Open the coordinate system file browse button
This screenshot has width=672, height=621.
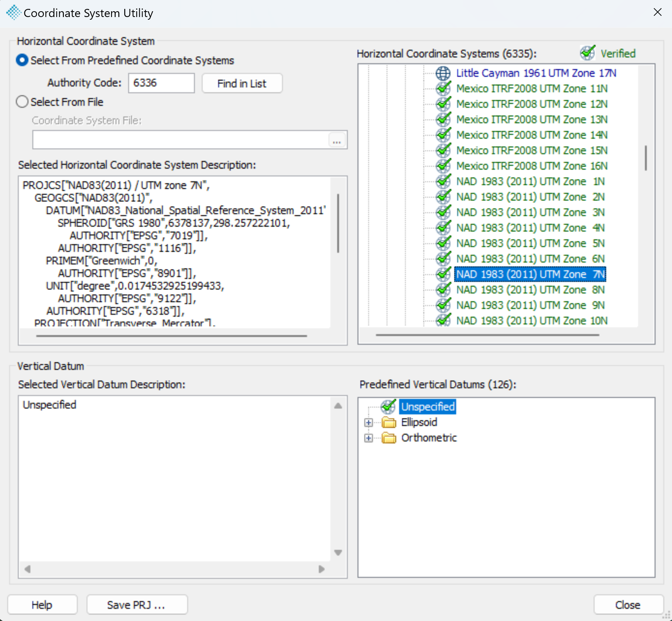click(x=337, y=140)
